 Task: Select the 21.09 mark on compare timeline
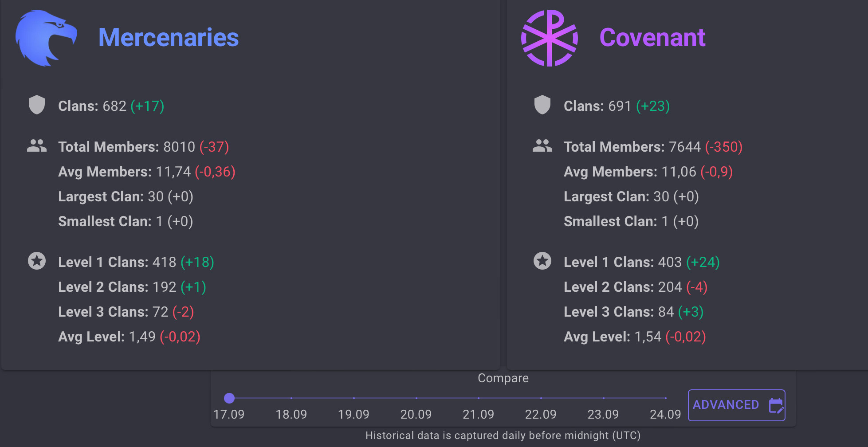[478, 398]
